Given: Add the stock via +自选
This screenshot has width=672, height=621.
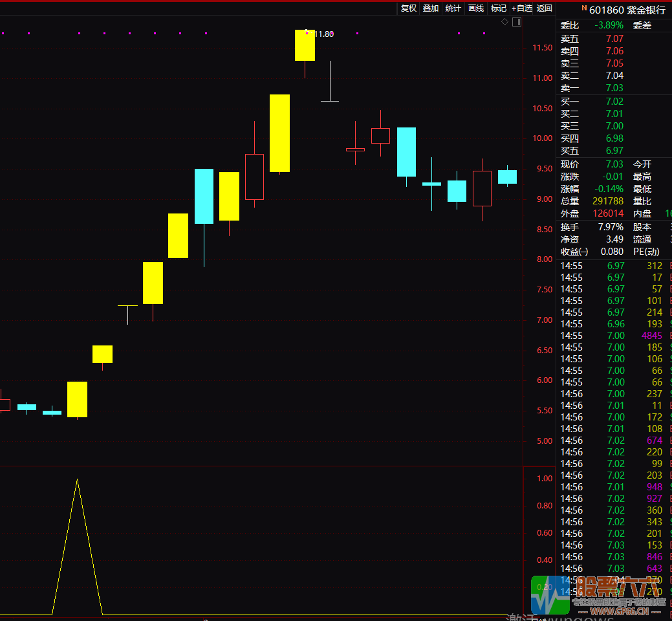Looking at the screenshot, I should click(522, 8).
